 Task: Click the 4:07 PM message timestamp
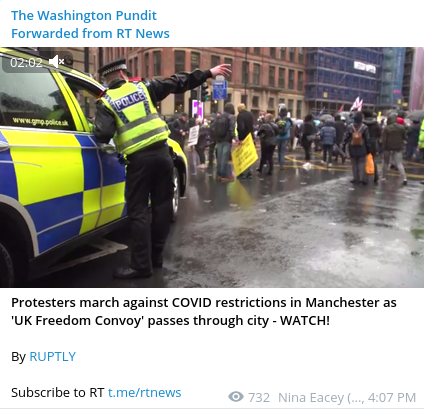(x=392, y=398)
